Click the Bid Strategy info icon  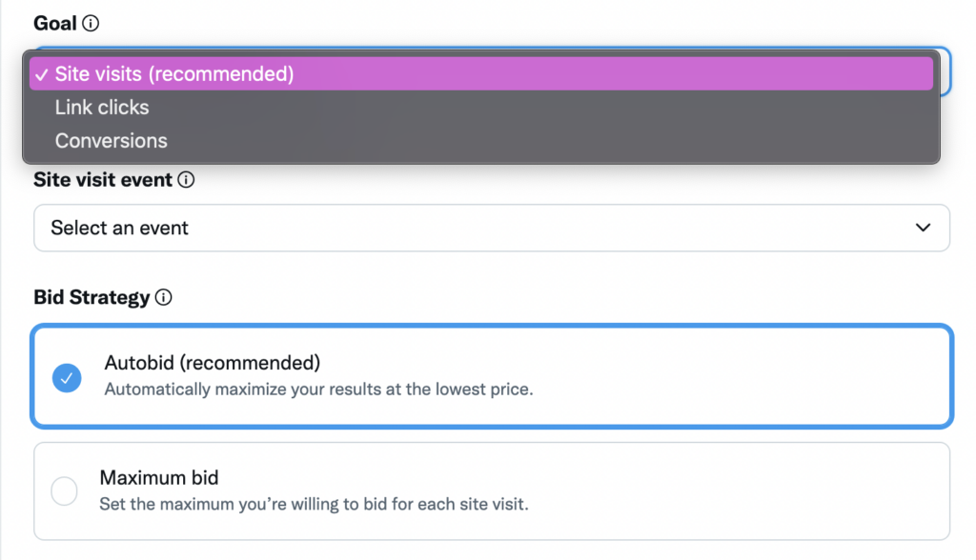pos(164,297)
